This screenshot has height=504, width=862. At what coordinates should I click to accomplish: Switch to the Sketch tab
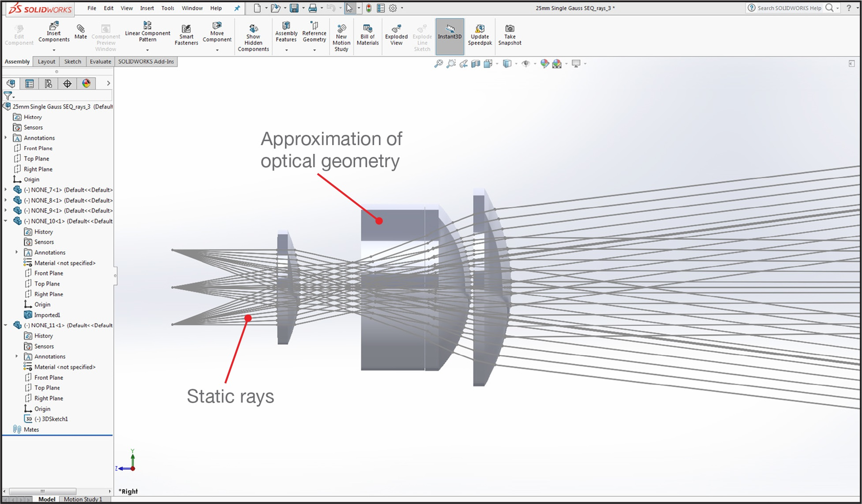72,61
